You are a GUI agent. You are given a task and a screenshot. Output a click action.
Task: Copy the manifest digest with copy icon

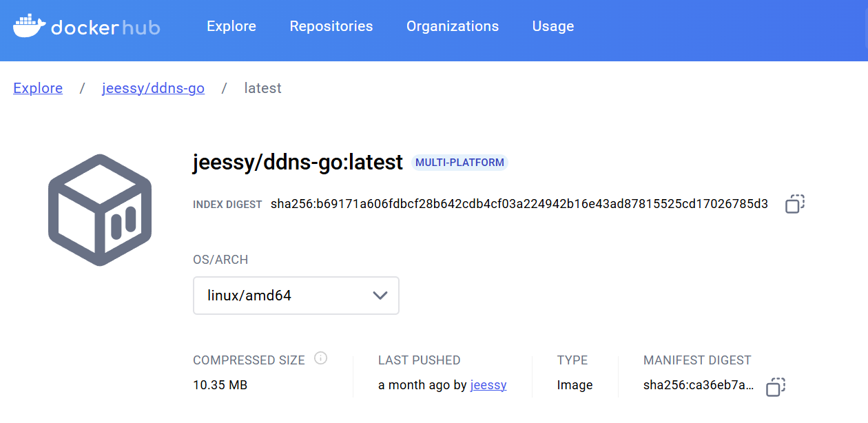(x=776, y=386)
